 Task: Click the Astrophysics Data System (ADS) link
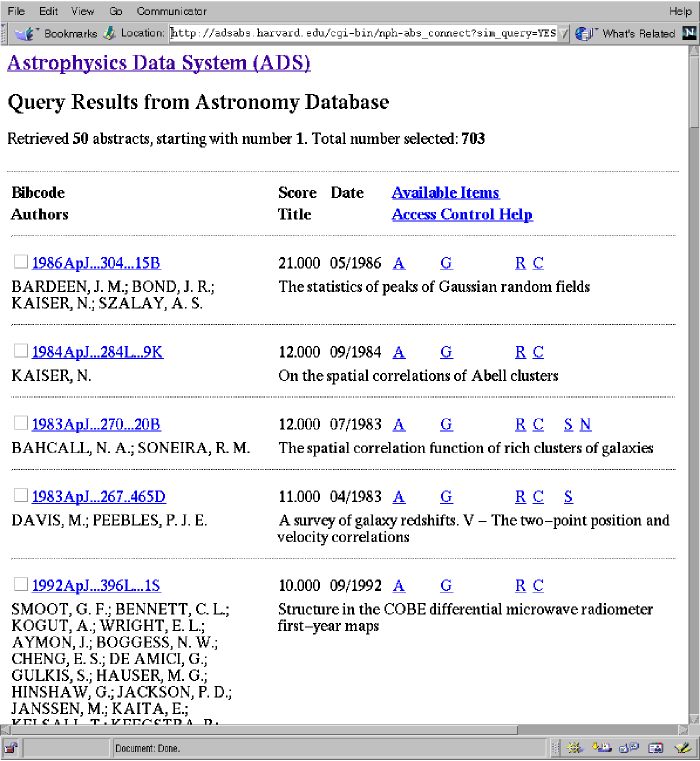pos(159,63)
